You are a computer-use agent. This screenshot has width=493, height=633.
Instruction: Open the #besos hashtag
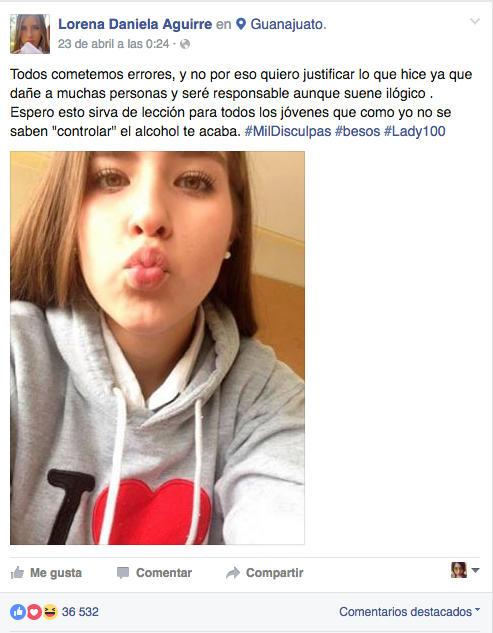pos(357,131)
